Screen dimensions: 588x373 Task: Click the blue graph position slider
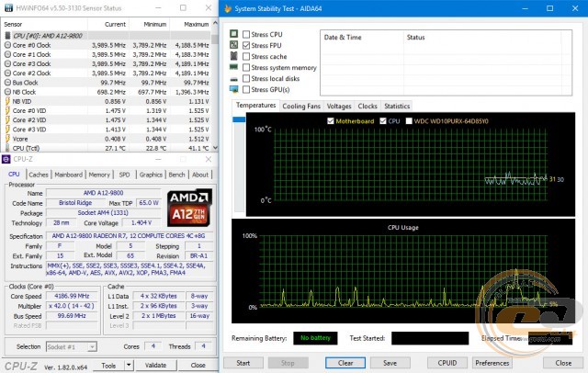tap(239, 119)
